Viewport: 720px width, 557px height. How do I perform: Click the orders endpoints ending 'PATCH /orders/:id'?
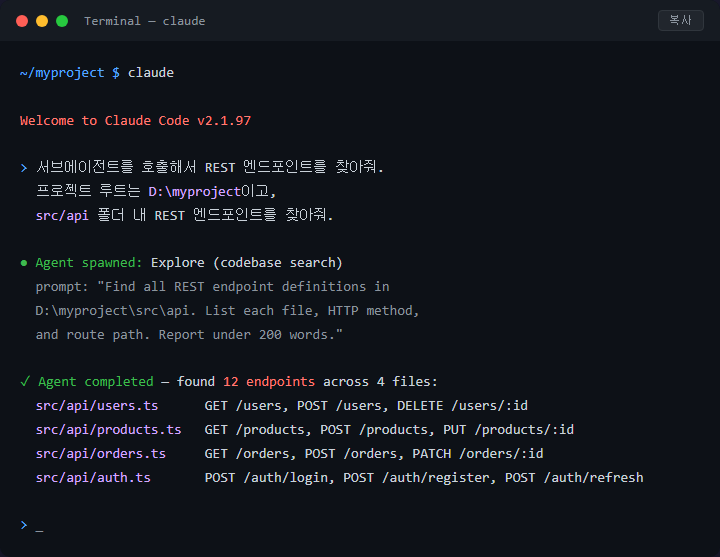point(374,453)
